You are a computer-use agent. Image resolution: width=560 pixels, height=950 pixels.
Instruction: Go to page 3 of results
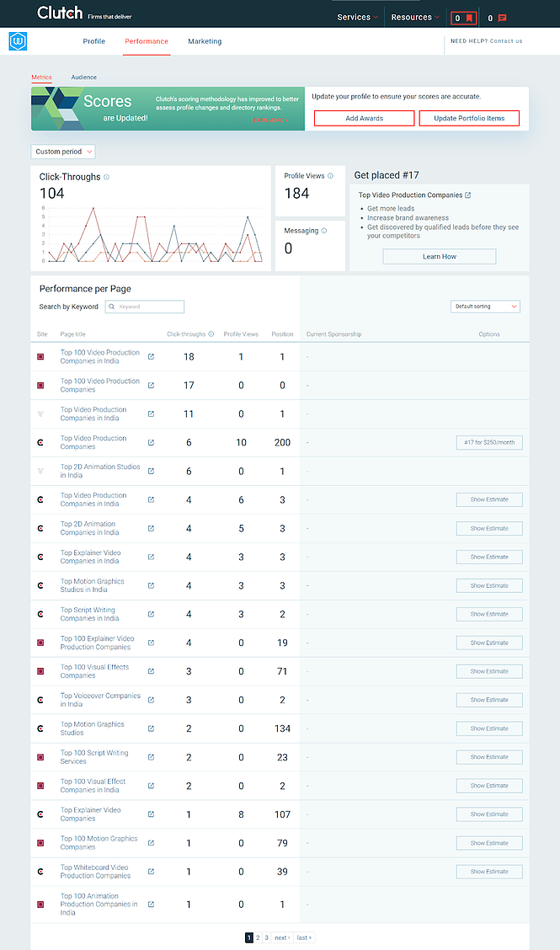point(266,937)
